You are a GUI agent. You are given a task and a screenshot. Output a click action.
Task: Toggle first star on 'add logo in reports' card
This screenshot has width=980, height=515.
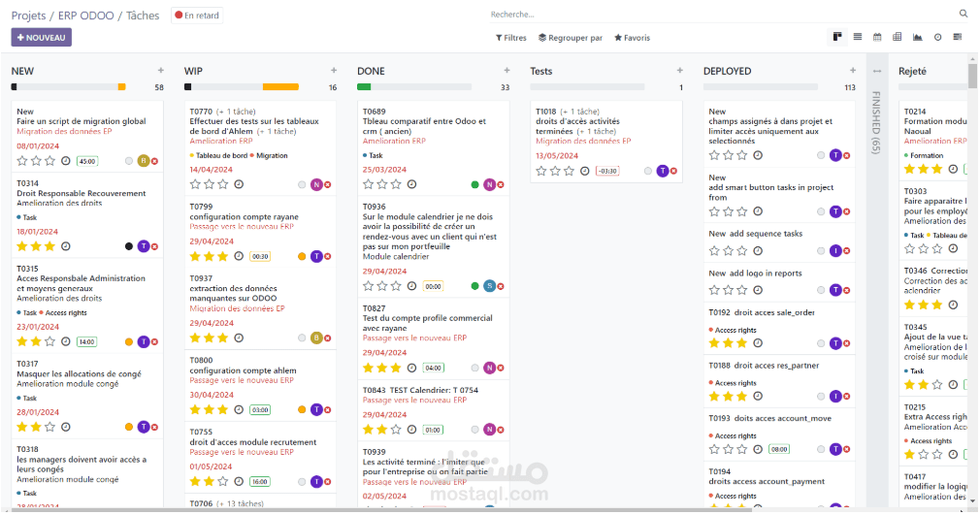click(x=714, y=290)
